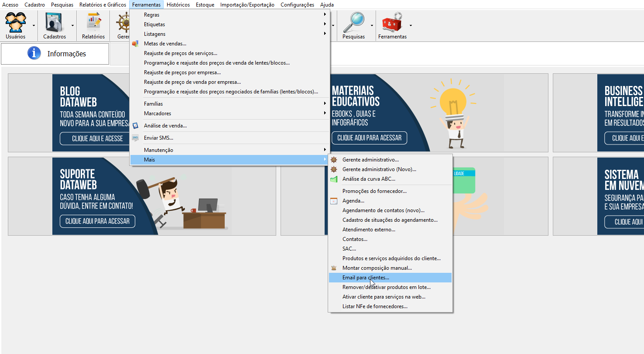Image resolution: width=644 pixels, height=354 pixels.
Task: Click the Gerente ship-wheel toolbar icon
Action: [124, 23]
